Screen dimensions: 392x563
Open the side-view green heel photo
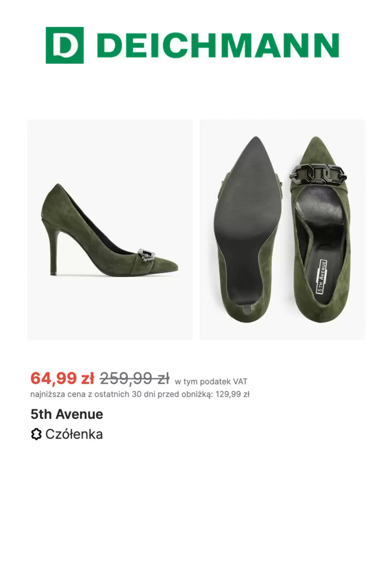coord(110,229)
